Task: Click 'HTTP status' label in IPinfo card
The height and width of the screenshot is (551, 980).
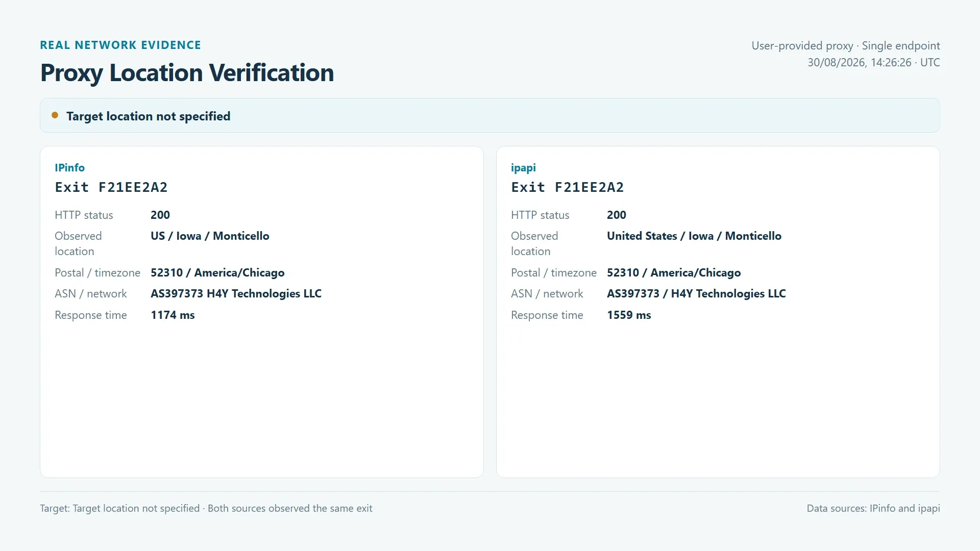Action: 84,215
